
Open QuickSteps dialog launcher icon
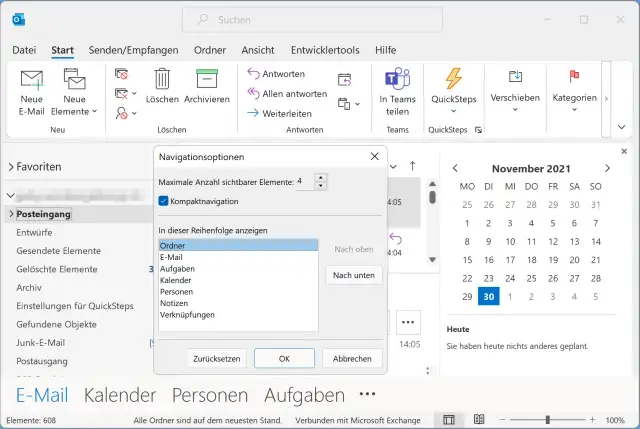click(478, 130)
